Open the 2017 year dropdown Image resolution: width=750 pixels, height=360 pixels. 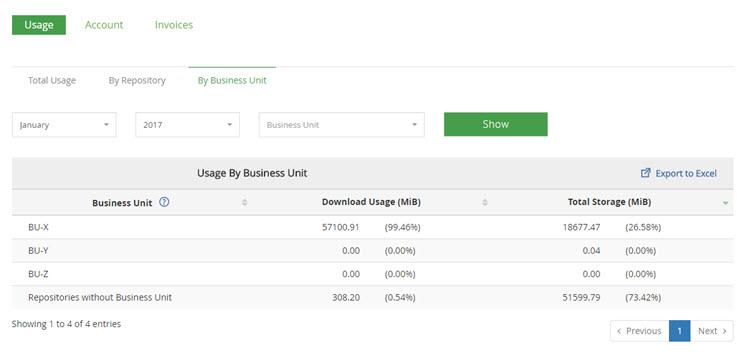pyautogui.click(x=188, y=125)
